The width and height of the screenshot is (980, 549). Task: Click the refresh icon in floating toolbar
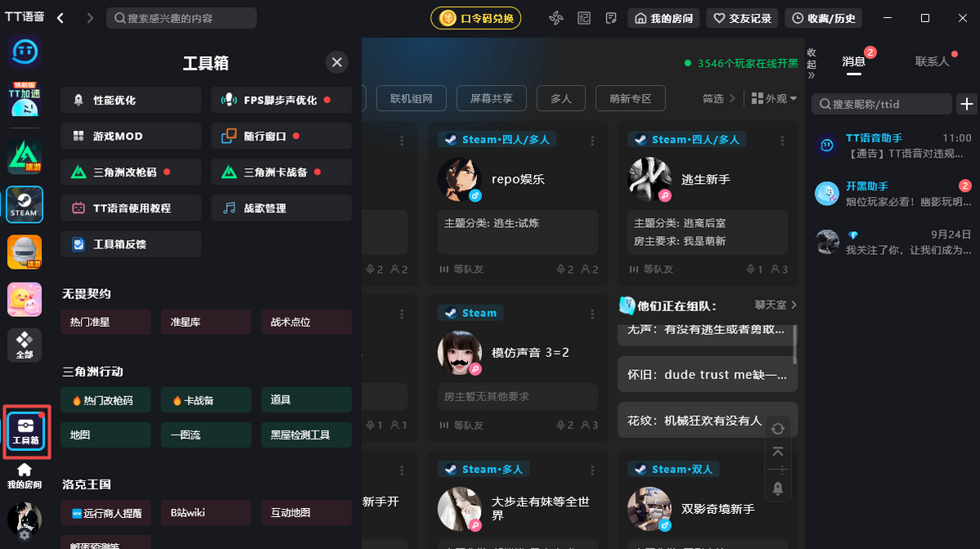(777, 429)
